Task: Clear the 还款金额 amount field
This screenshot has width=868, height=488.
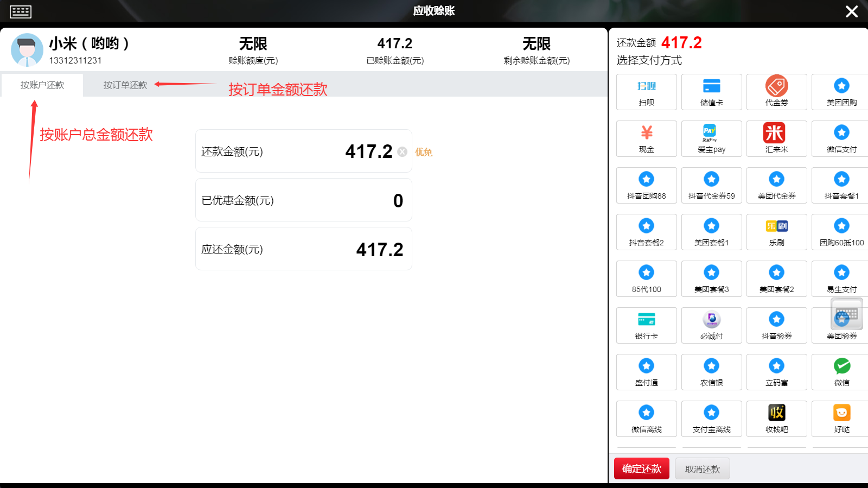Action: [402, 152]
